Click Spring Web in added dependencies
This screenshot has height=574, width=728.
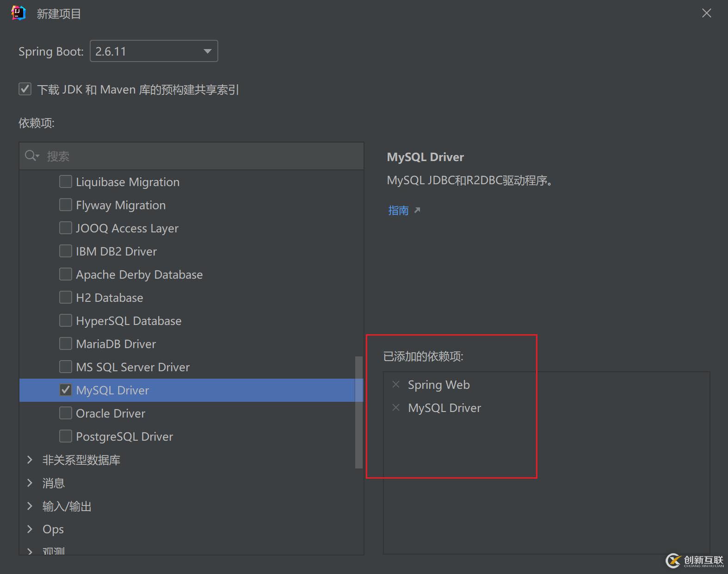click(439, 385)
